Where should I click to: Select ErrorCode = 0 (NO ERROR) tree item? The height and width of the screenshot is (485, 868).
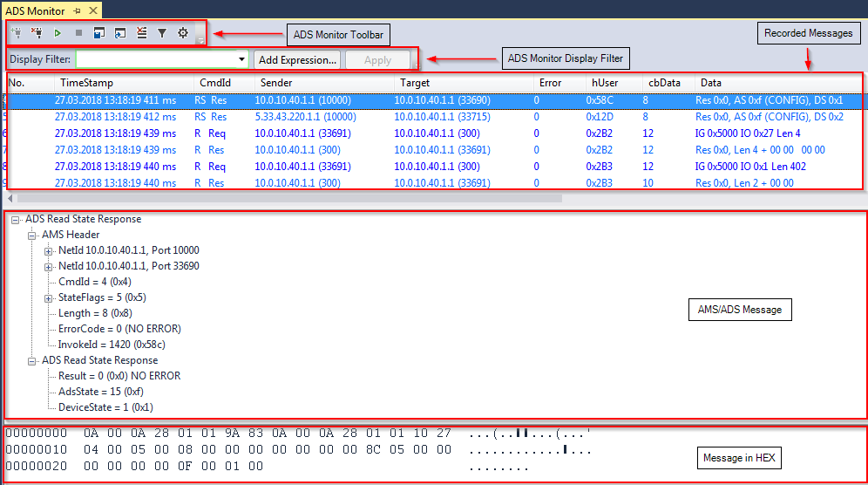[x=119, y=329]
